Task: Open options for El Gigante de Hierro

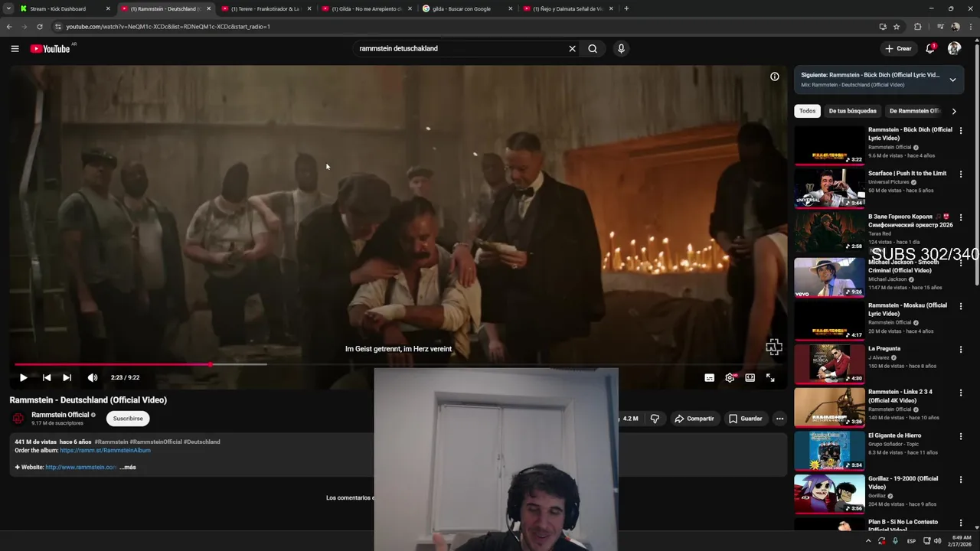Action: pos(961,437)
